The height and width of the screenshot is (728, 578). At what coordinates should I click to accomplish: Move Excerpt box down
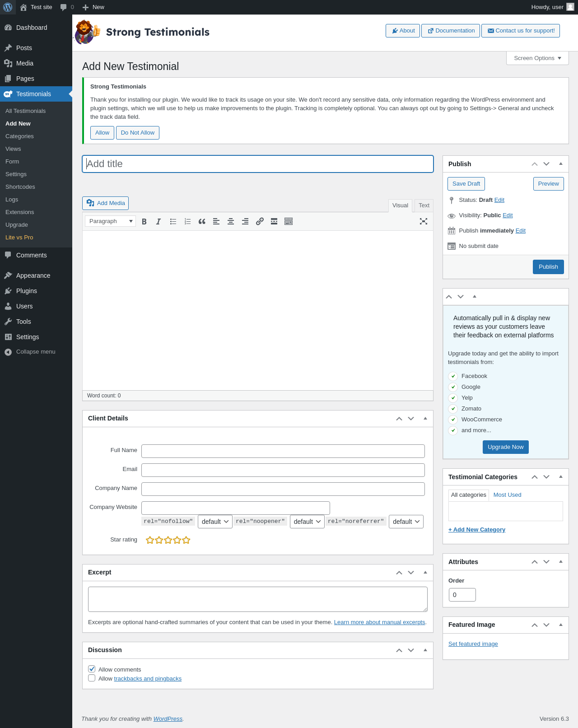coord(411,573)
